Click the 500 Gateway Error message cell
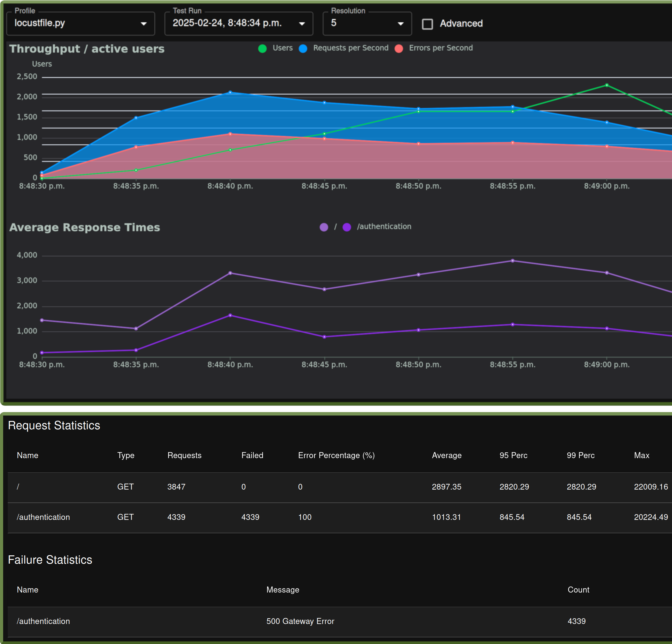Viewport: 672px width, 644px height. pos(300,621)
